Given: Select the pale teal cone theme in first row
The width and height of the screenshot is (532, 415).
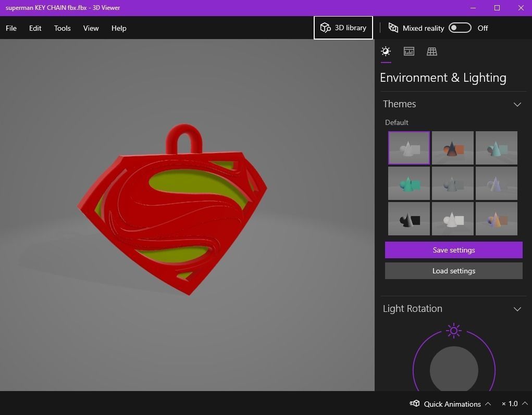Looking at the screenshot, I should tap(497, 148).
